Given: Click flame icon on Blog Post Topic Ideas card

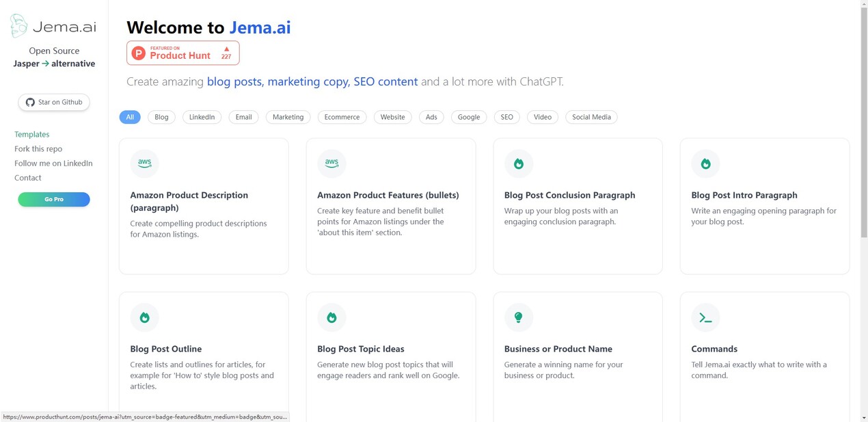Looking at the screenshot, I should (x=331, y=317).
